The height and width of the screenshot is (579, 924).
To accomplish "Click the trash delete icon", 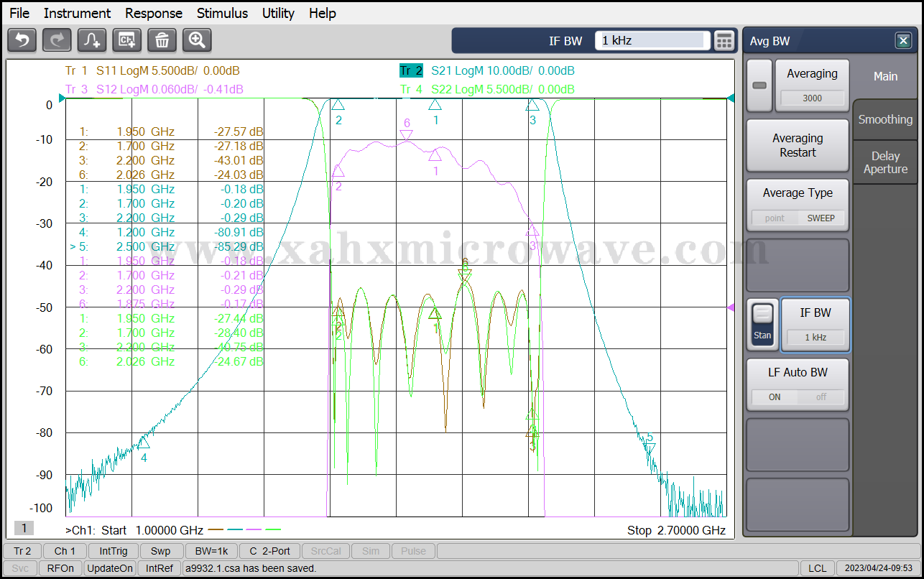I will [162, 40].
